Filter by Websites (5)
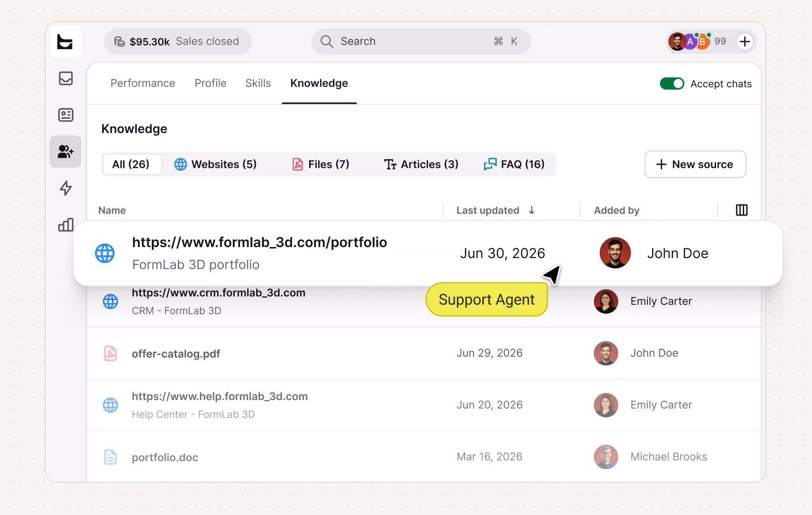The image size is (812, 515). (x=215, y=165)
